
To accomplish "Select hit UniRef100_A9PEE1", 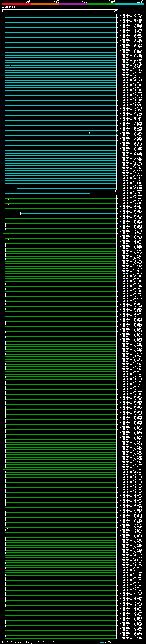I will tap(131, 120).
